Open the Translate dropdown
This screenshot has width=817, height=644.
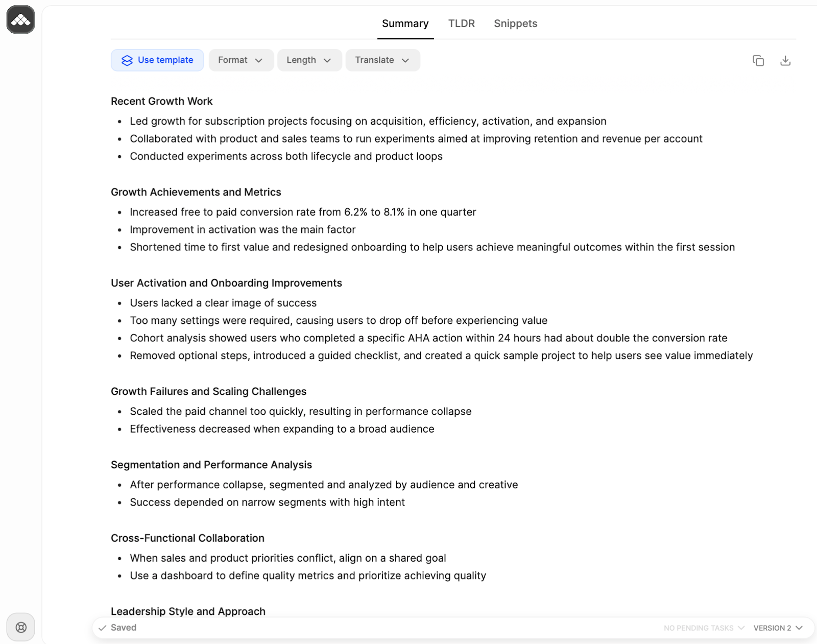pos(382,60)
